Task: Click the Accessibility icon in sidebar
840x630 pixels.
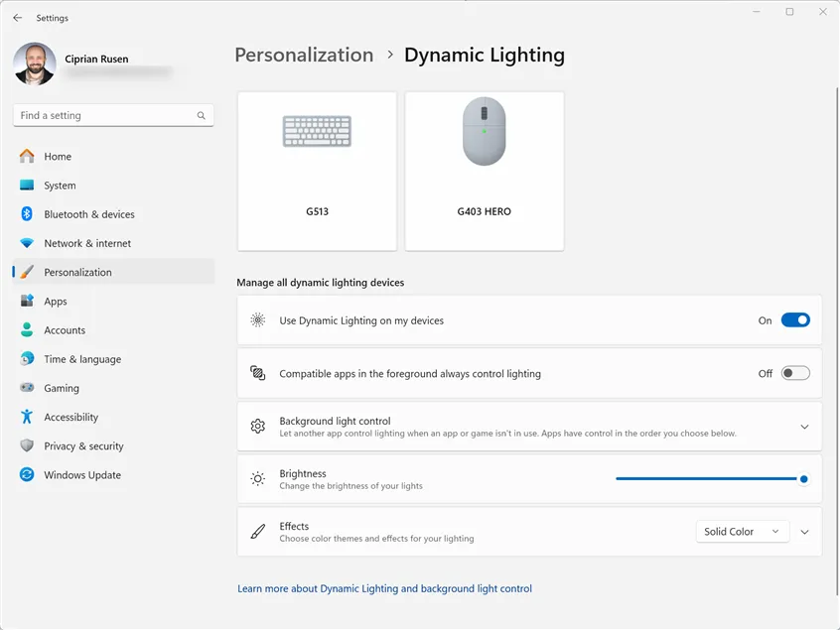Action: (x=27, y=418)
